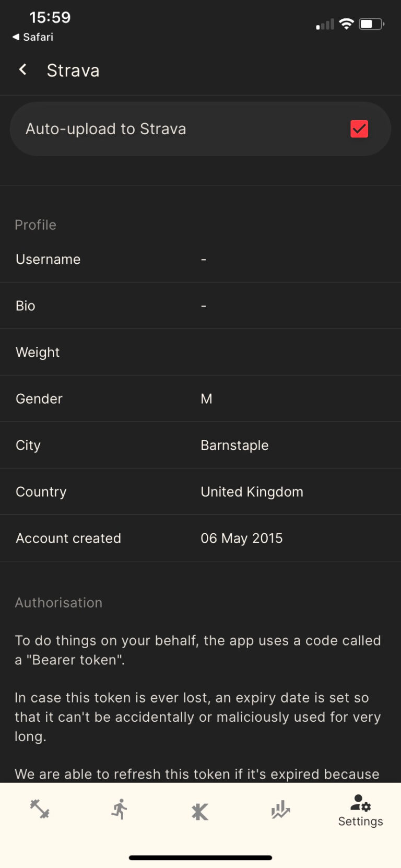Viewport: 401px width, 868px height.
Task: Tap the Country value United Kingdom
Action: coord(252,492)
